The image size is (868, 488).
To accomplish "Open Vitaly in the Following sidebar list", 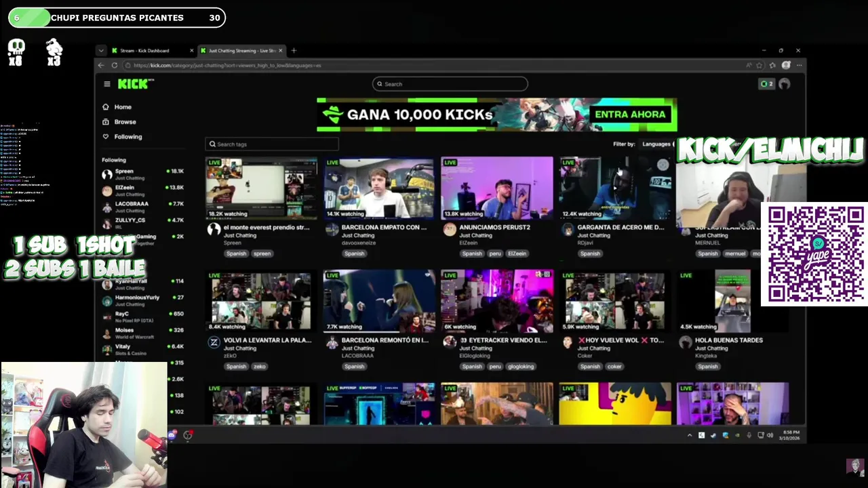I will (142, 350).
